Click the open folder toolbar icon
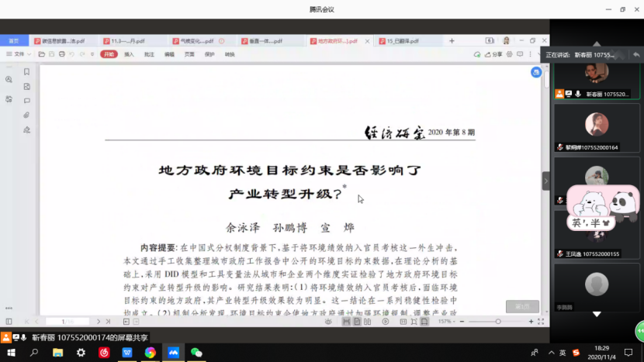This screenshot has width=644, height=362. click(41, 54)
